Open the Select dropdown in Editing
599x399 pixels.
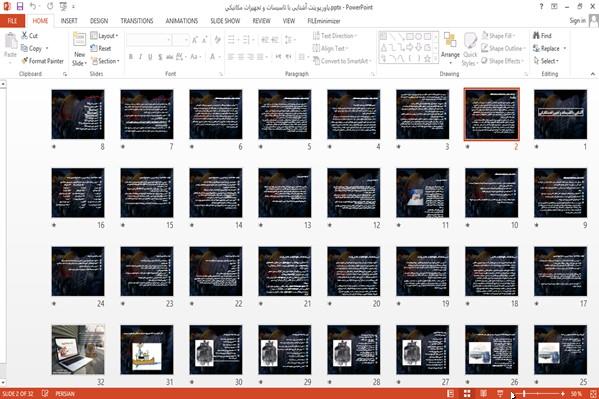tap(546, 61)
